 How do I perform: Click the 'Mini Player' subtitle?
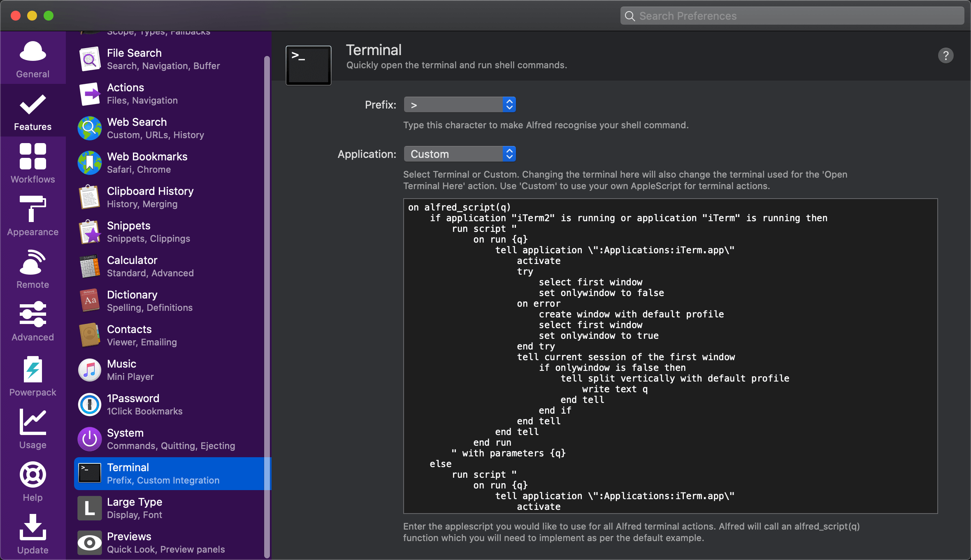click(130, 377)
